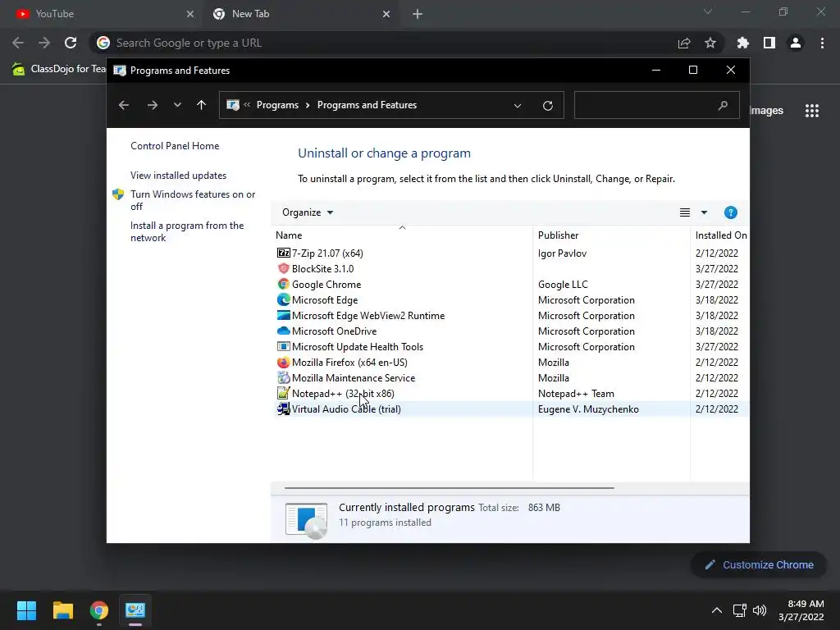Click the Google Chrome list icon
840x630 pixels.
click(x=283, y=284)
